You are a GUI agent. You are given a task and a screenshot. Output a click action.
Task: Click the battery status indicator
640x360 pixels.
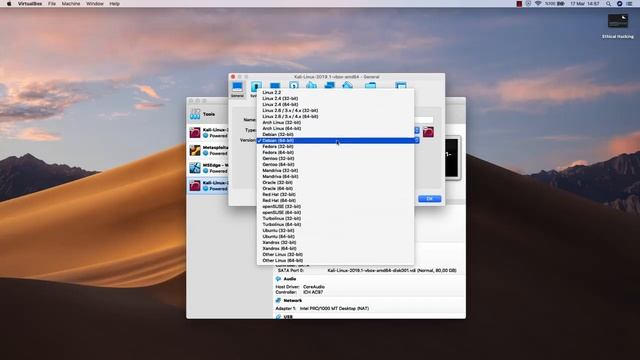coord(561,4)
